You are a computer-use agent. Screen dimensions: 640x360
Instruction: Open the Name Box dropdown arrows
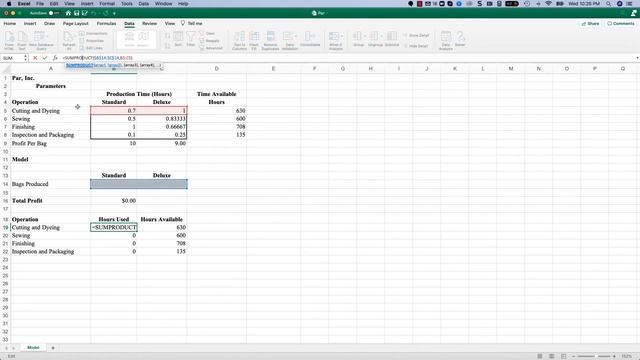(25, 58)
